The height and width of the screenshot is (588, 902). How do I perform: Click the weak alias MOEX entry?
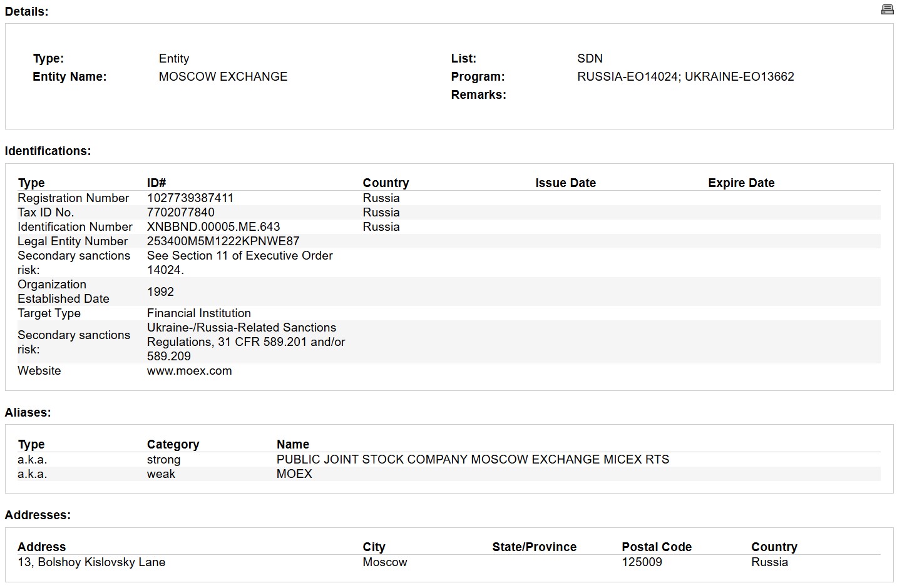tap(294, 474)
